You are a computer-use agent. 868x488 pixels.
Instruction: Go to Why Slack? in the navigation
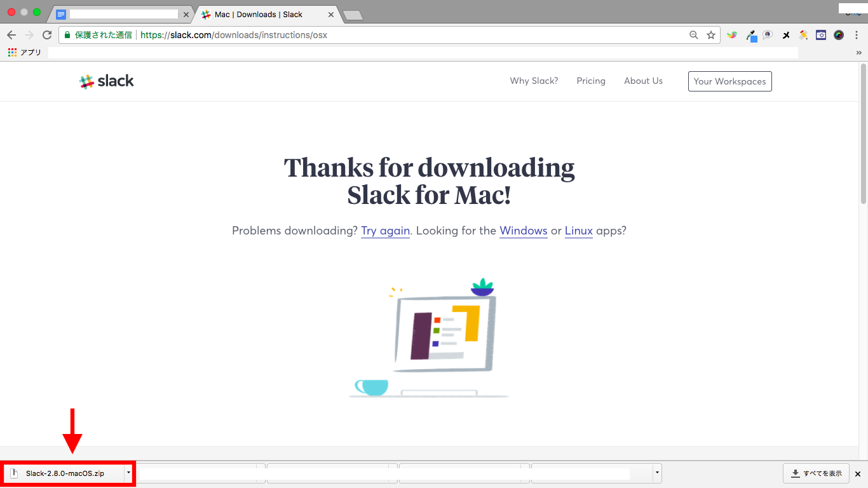coord(534,81)
